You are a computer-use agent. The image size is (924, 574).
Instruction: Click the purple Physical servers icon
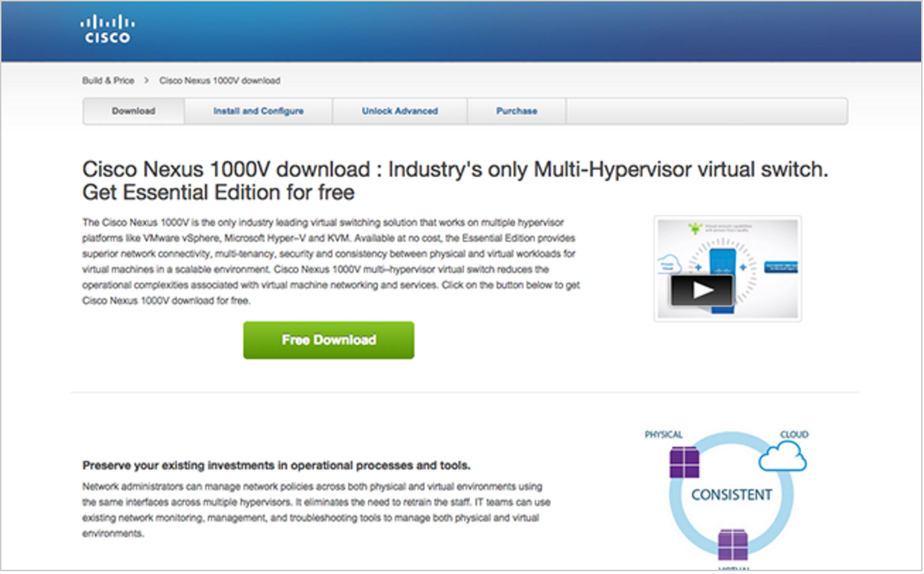tap(684, 462)
